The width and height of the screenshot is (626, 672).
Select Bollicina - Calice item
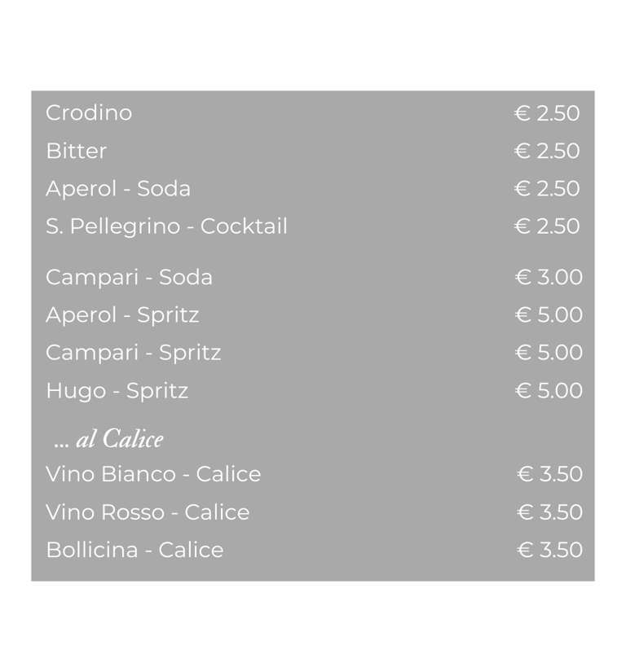click(134, 551)
